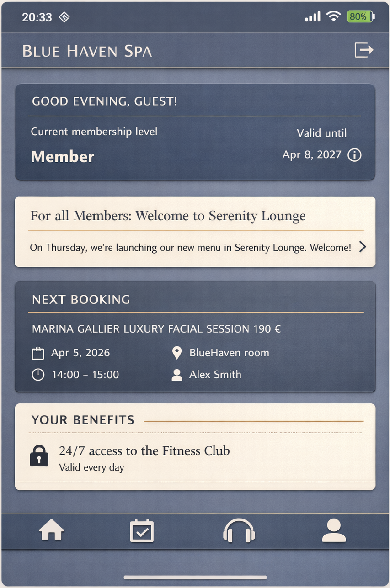Tap the location pin icon
This screenshot has height=588, width=390.
click(176, 353)
